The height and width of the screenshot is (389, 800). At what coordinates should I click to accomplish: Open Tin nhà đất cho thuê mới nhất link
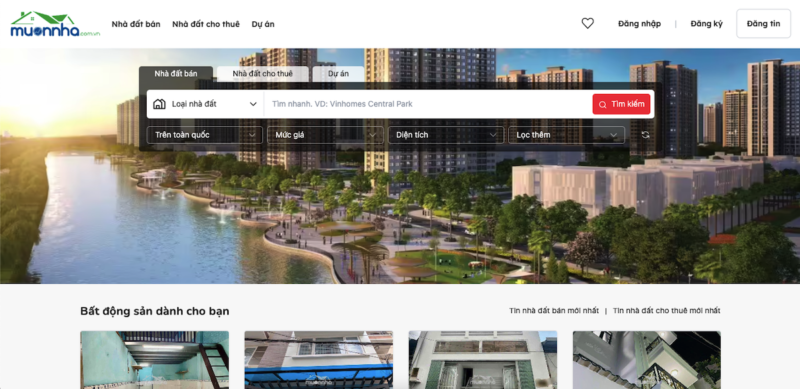click(666, 310)
